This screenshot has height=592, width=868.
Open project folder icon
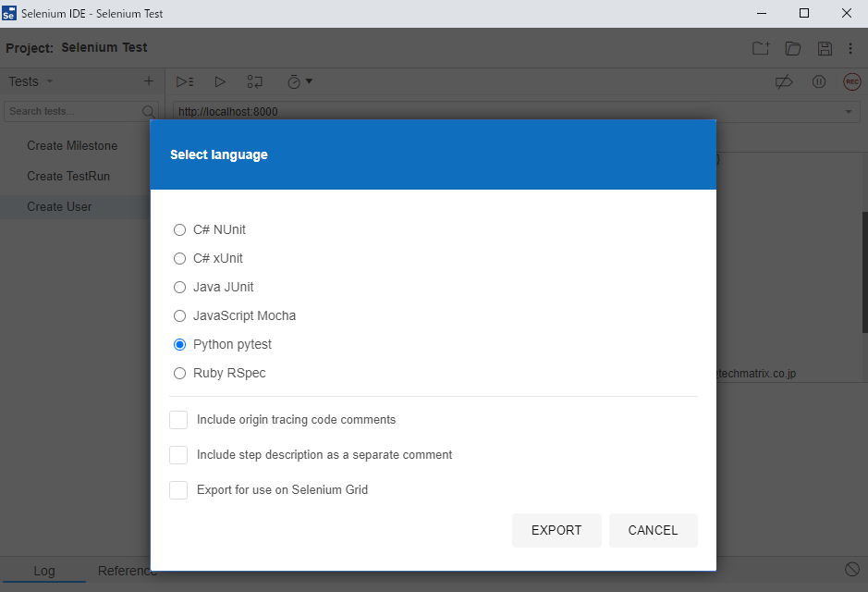click(793, 48)
